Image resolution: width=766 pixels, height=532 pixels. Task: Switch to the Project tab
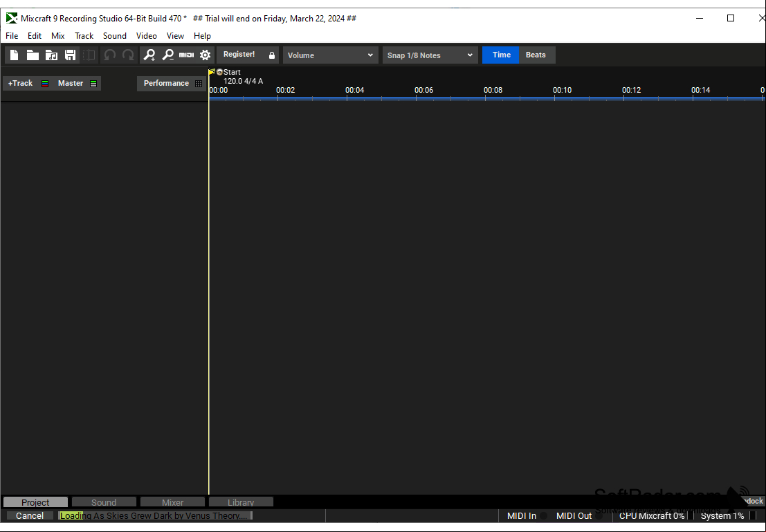pos(36,502)
